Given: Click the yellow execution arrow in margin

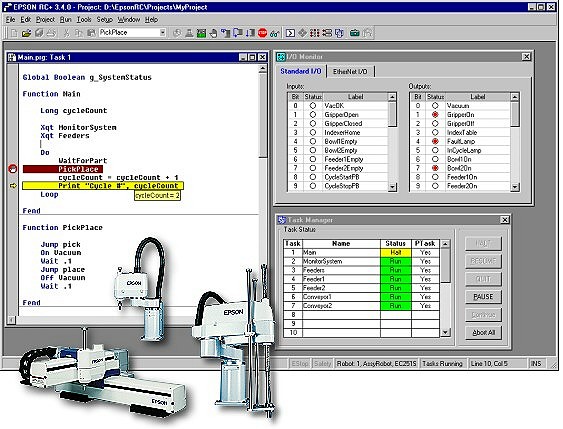Looking at the screenshot, I should (x=13, y=186).
